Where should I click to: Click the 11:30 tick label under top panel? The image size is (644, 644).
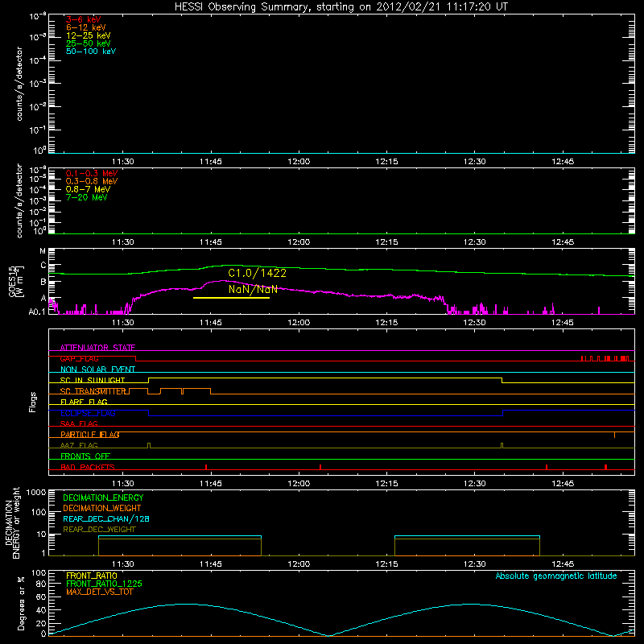[x=123, y=162]
